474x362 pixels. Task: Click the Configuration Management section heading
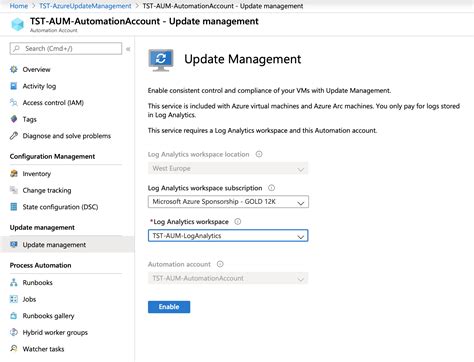(x=52, y=156)
